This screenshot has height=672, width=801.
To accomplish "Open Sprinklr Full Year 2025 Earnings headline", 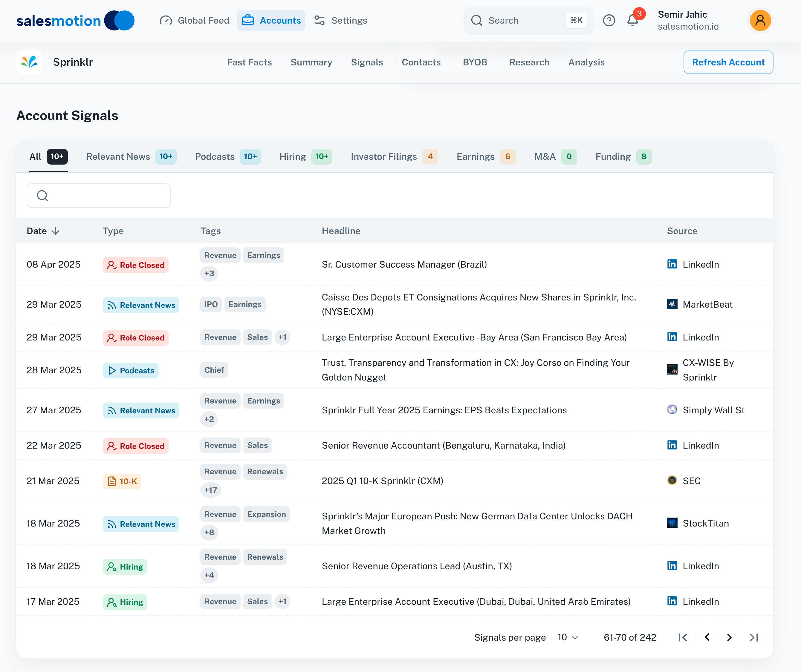I will [x=444, y=410].
